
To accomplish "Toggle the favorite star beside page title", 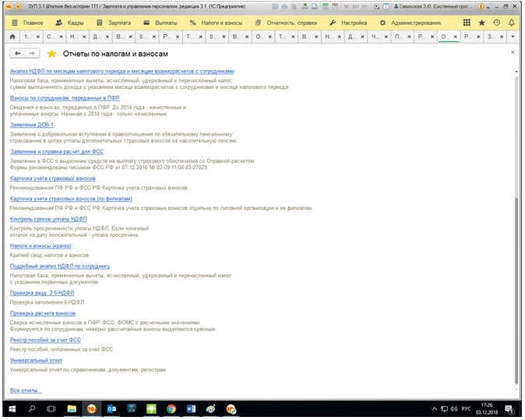I will point(52,54).
